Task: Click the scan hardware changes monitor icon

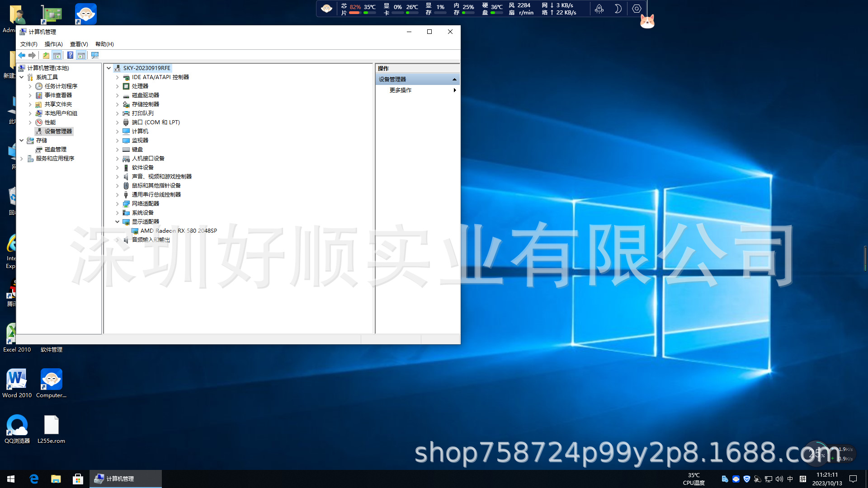Action: pyautogui.click(x=94, y=55)
